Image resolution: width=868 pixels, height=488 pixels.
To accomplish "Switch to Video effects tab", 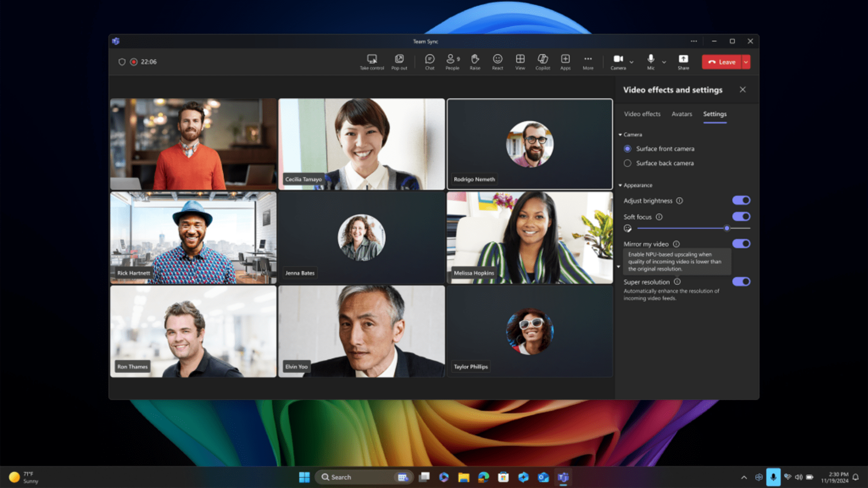I will click(x=642, y=114).
